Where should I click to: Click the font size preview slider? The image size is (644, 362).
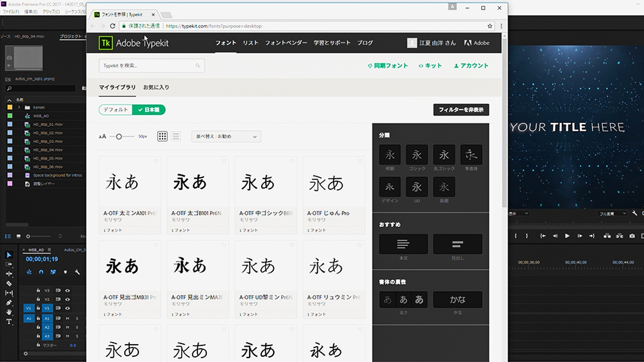(x=119, y=136)
